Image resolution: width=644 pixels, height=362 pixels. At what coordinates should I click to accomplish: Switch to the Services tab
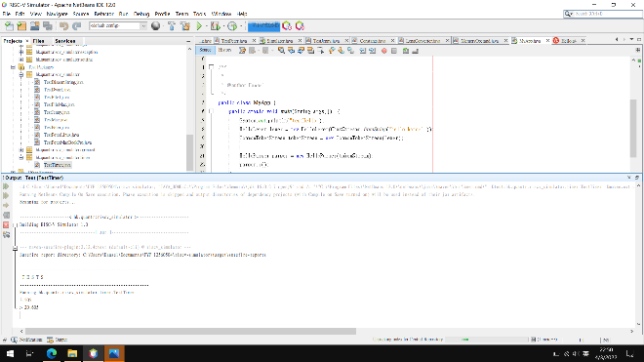[65, 41]
